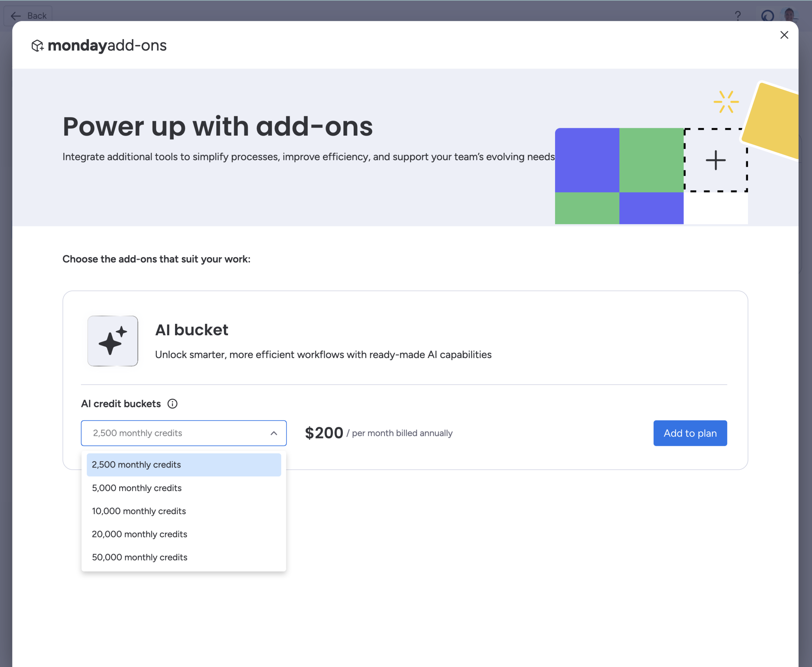
Task: Pick 10,000 monthly credits option
Action: [x=184, y=511]
